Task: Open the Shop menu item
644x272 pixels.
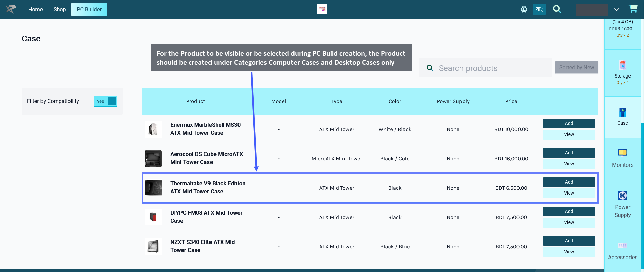Action: [60, 9]
